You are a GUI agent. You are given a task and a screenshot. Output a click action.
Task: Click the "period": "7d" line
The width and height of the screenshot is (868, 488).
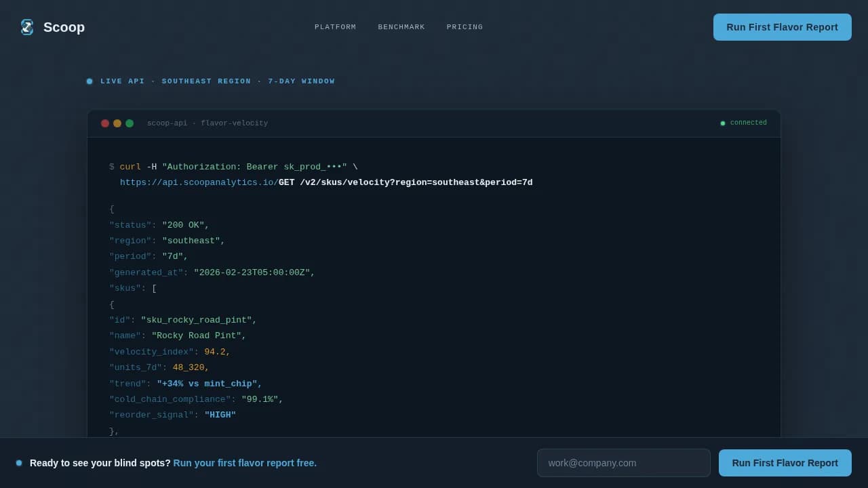(x=149, y=256)
